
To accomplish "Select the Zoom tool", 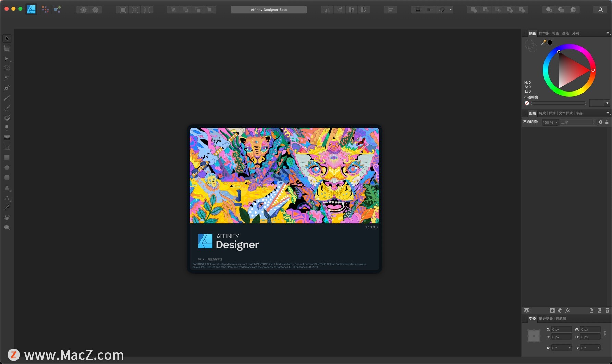I will coord(7,227).
